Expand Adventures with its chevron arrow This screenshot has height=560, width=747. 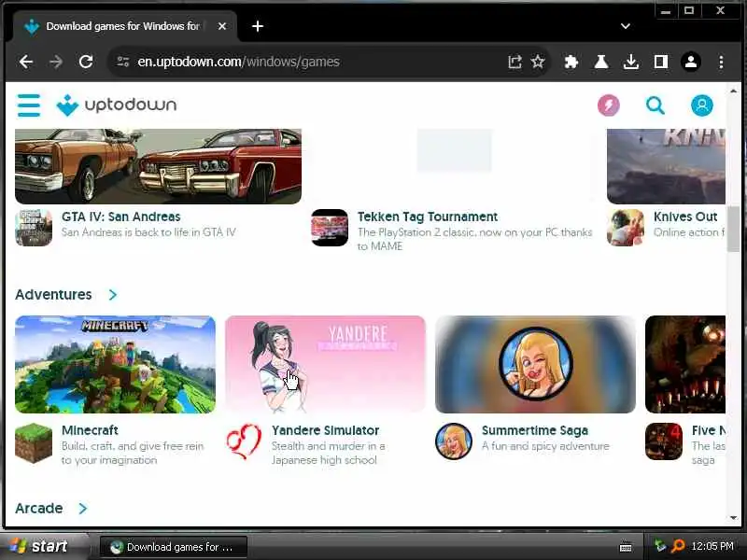click(112, 295)
